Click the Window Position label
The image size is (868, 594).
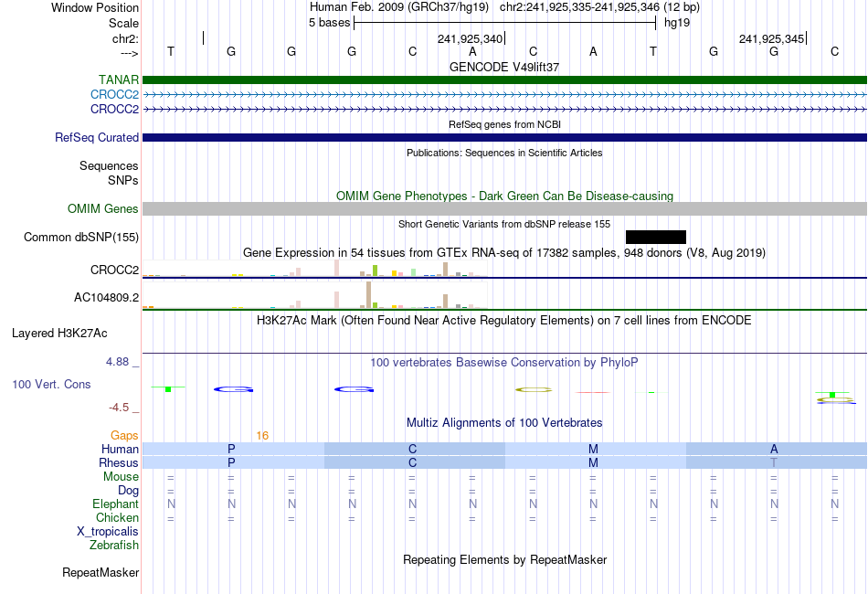click(x=95, y=7)
